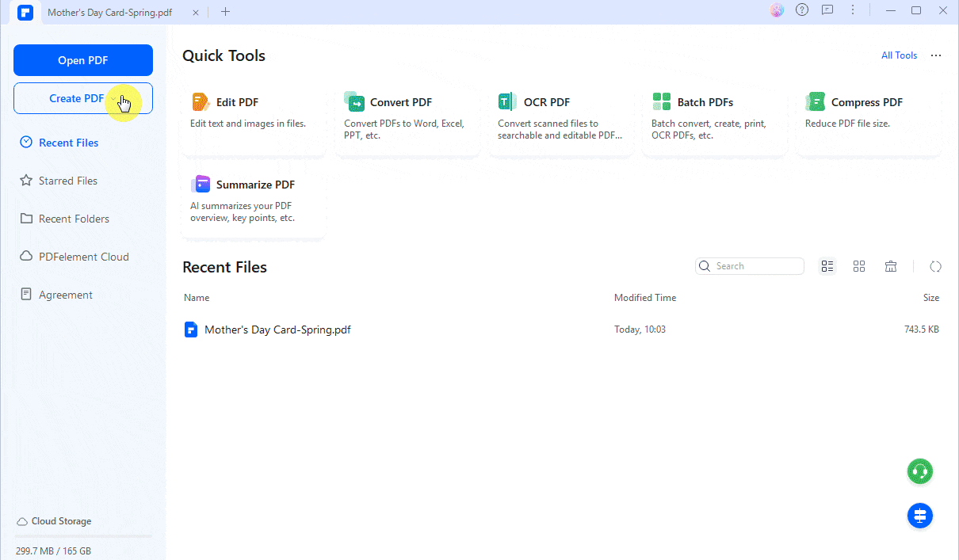This screenshot has height=560, width=959.
Task: Switch recent files to list view
Action: click(827, 266)
